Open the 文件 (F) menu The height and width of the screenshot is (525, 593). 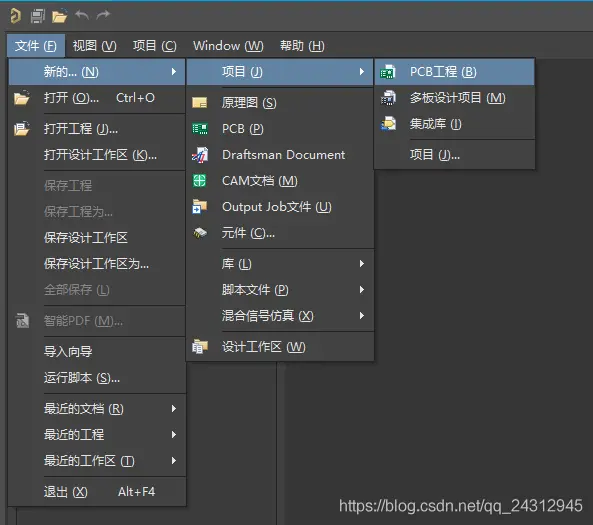click(36, 46)
